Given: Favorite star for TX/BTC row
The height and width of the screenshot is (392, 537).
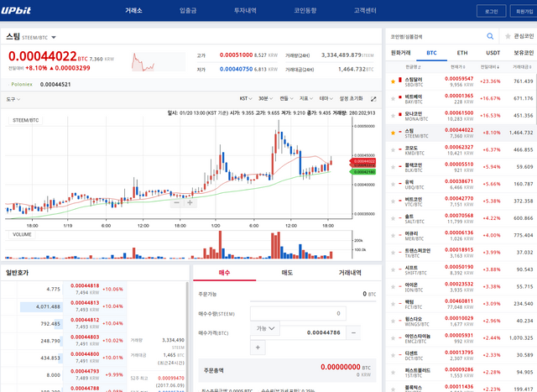Looking at the screenshot, I should pyautogui.click(x=393, y=253).
